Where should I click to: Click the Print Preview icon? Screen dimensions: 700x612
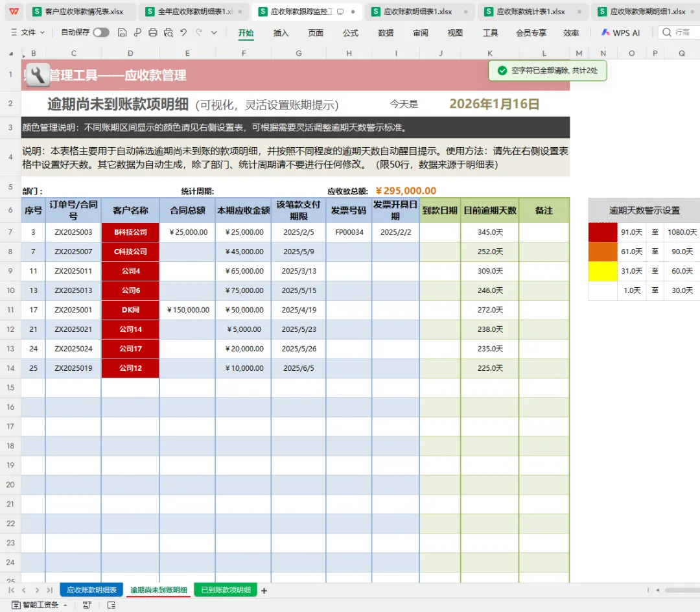(169, 32)
